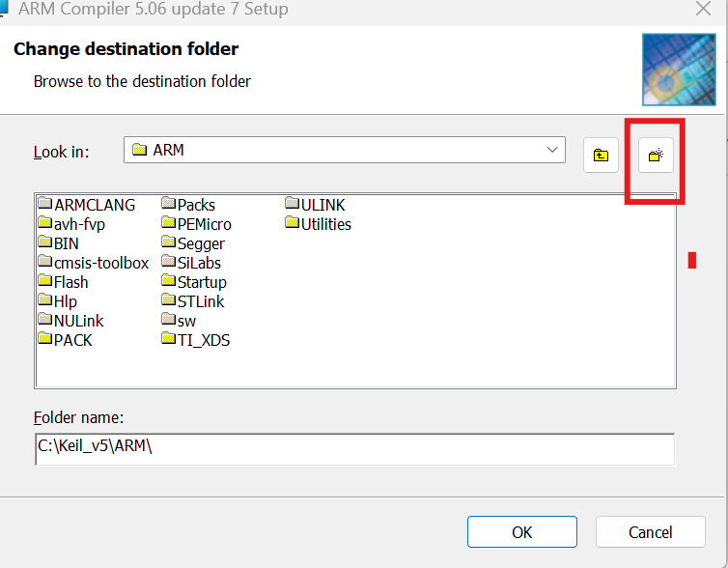Select the Hlp folder
The height and width of the screenshot is (568, 728).
pyautogui.click(x=58, y=301)
